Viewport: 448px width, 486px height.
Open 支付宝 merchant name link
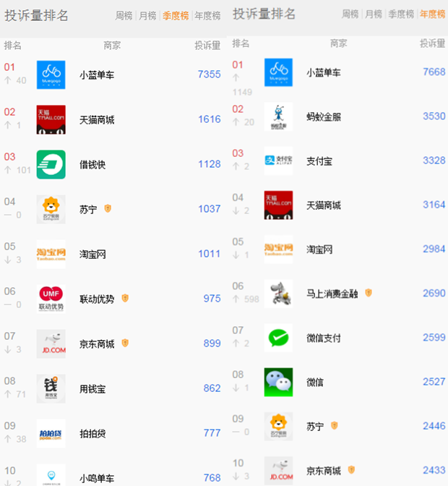pyautogui.click(x=319, y=161)
